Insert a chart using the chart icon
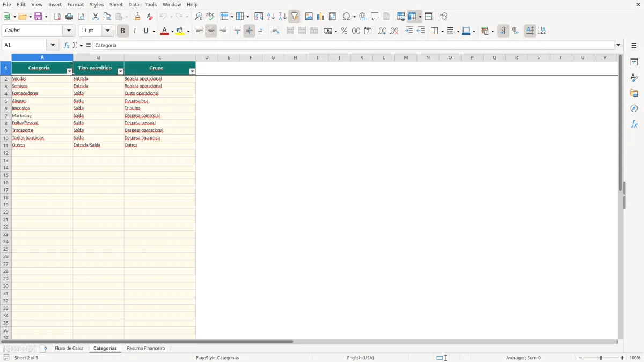The height and width of the screenshot is (362, 644). tap(320, 17)
